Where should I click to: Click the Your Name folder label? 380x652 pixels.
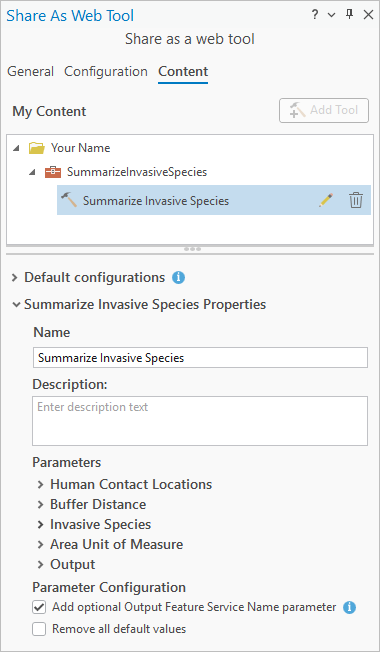click(x=81, y=148)
